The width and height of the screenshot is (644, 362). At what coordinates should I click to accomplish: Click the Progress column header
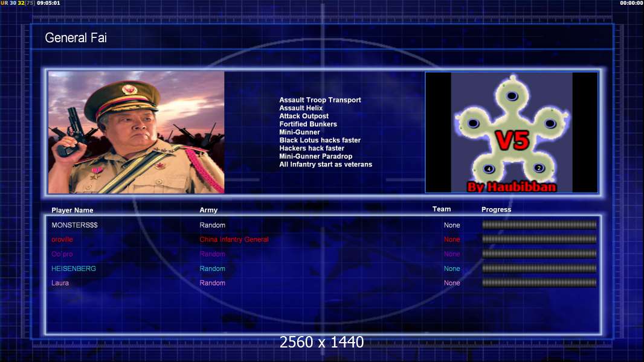point(496,209)
